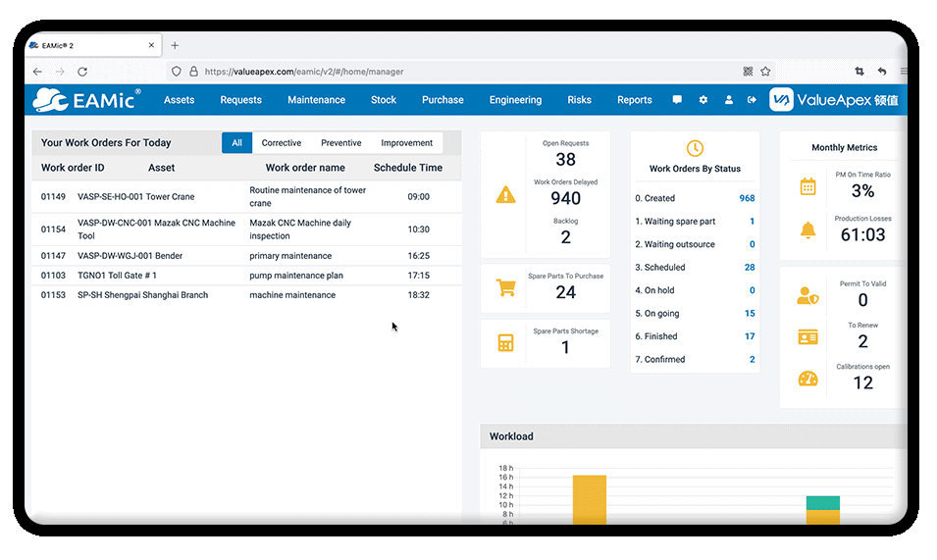Image resolution: width=937 pixels, height=560 pixels.
Task: Click the user shield icon by Permit To Valid
Action: pyautogui.click(x=807, y=295)
